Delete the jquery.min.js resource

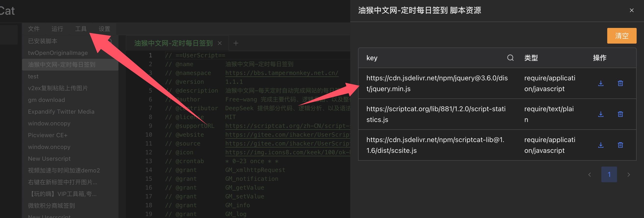coord(620,84)
